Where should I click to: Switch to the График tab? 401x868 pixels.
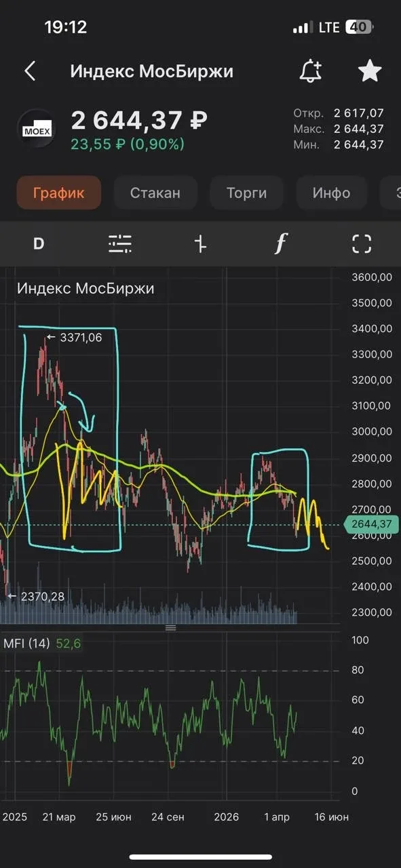pyautogui.click(x=59, y=193)
